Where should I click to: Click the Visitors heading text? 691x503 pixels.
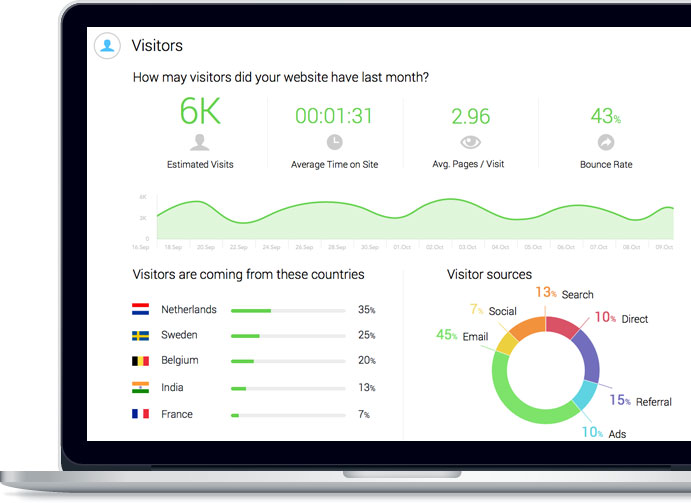[157, 45]
